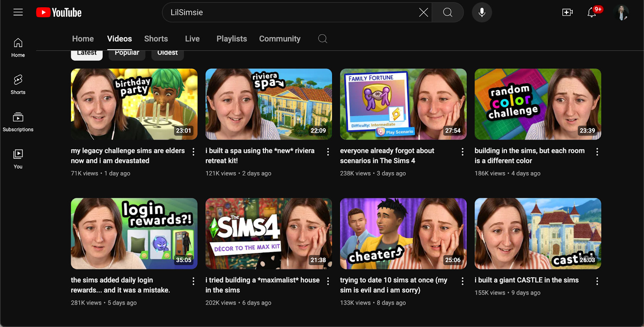Open options for date 10 sims video
The image size is (644, 327).
click(462, 281)
